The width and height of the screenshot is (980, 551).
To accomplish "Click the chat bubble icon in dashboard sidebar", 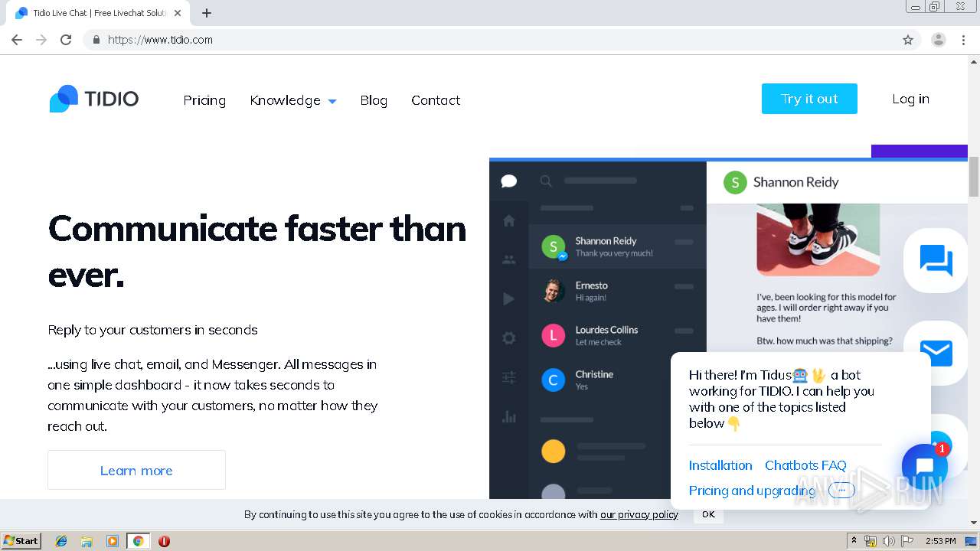I will click(509, 181).
